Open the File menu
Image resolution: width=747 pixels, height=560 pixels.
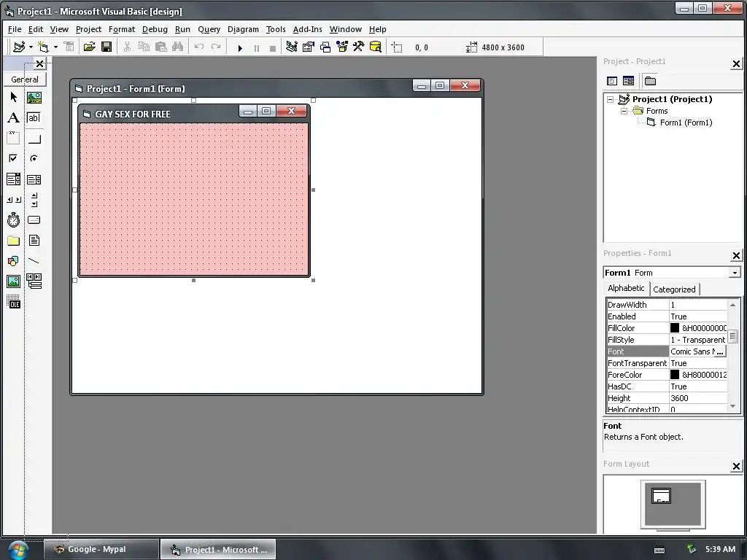15,29
